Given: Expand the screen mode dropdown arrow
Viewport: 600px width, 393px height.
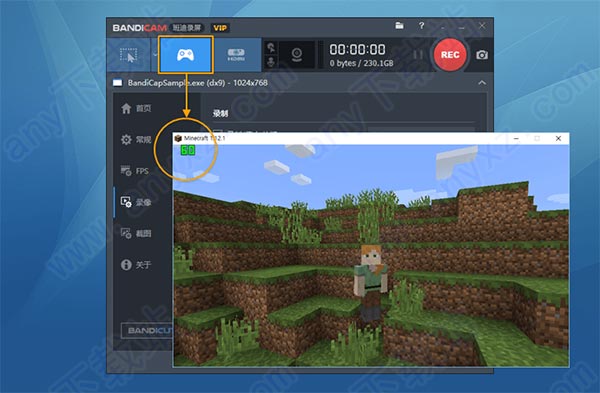Looking at the screenshot, I should pos(155,55).
